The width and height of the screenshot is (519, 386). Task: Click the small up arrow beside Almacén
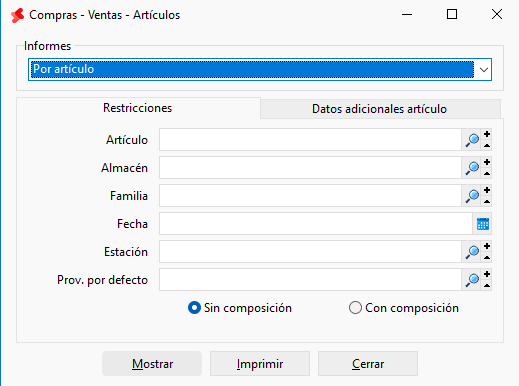(x=487, y=173)
